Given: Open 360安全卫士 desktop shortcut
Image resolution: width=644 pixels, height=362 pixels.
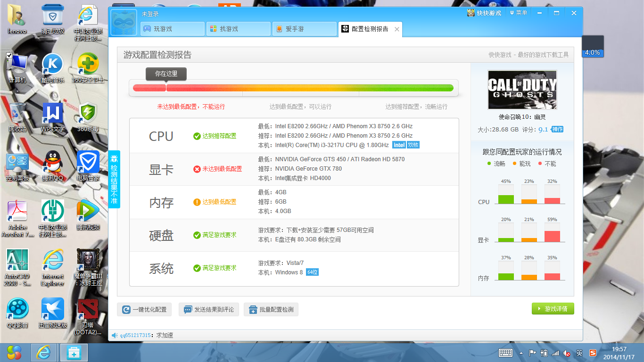Looking at the screenshot, I should coord(88,67).
